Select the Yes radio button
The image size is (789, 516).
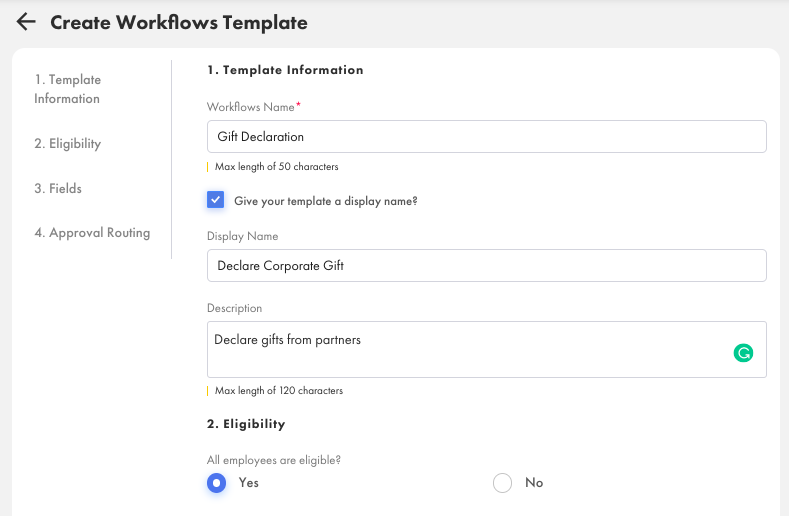216,483
